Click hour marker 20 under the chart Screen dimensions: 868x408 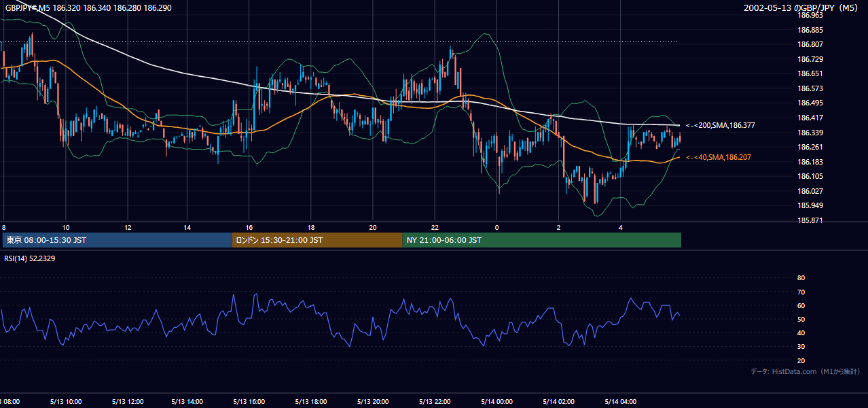pyautogui.click(x=373, y=227)
